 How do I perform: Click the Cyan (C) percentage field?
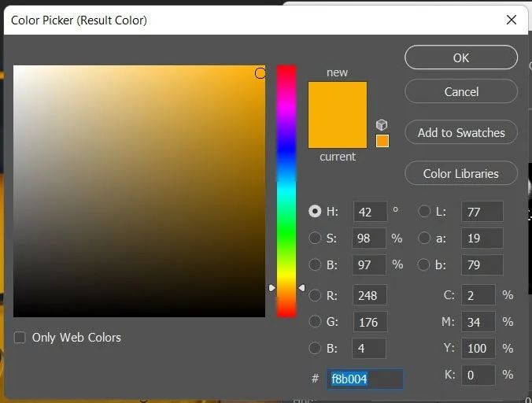tap(478, 295)
